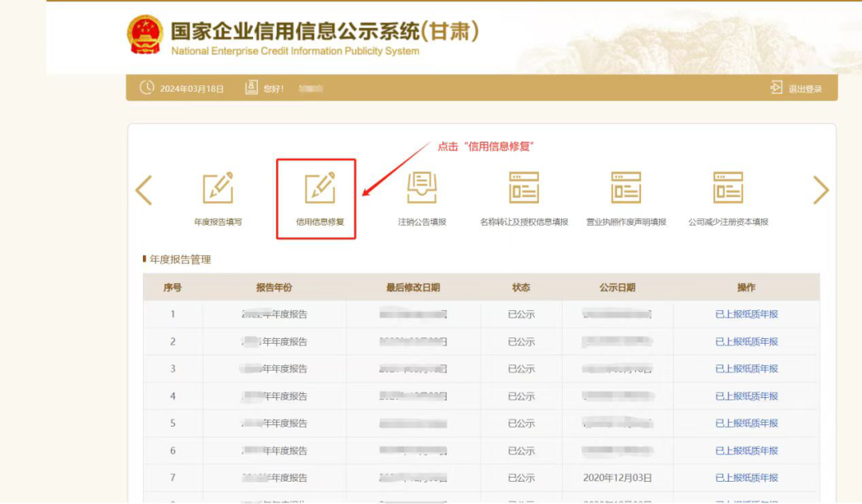Viewport: 862px width, 504px height.
Task: Click the 报告年份 column header
Action: tap(274, 287)
